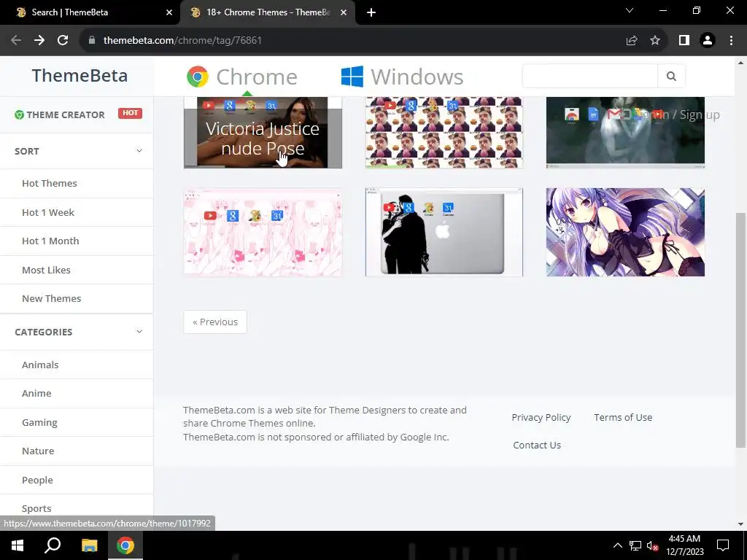Open the repeating face pattern theme thumbnail
Viewport: 747px width, 560px height.
tap(444, 133)
